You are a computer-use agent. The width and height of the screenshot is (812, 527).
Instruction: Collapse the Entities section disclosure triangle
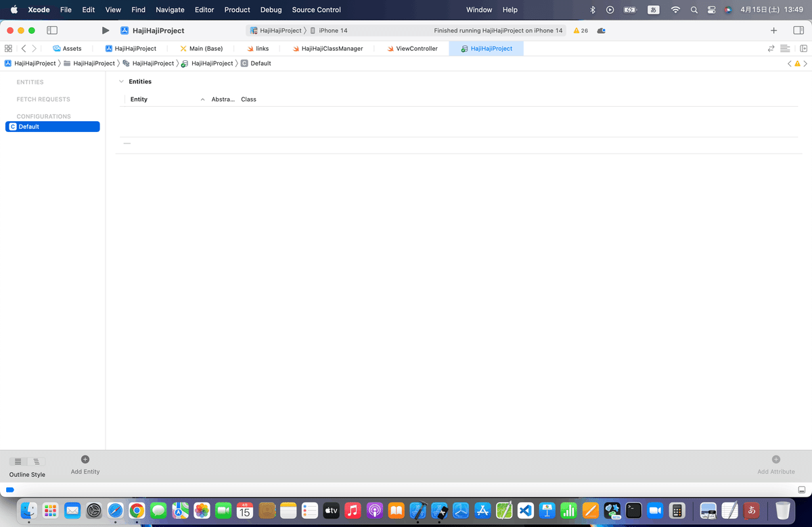(121, 82)
